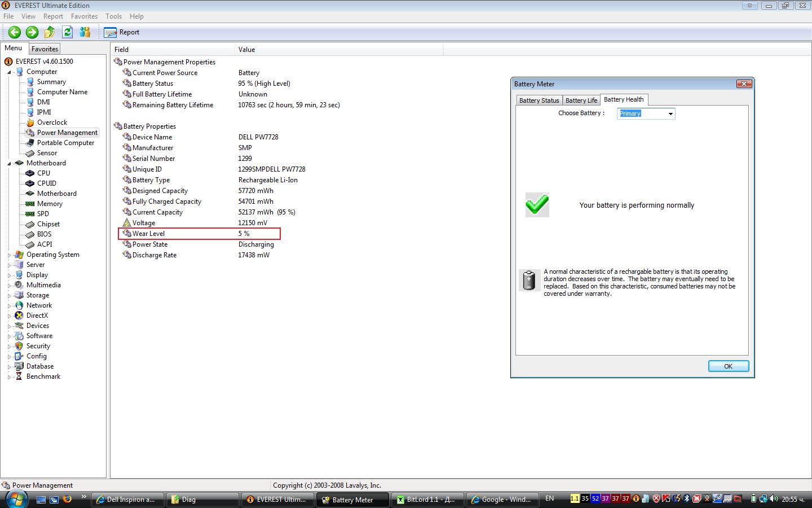This screenshot has width=812, height=508.
Task: Select the Battery Health tab
Action: [624, 99]
